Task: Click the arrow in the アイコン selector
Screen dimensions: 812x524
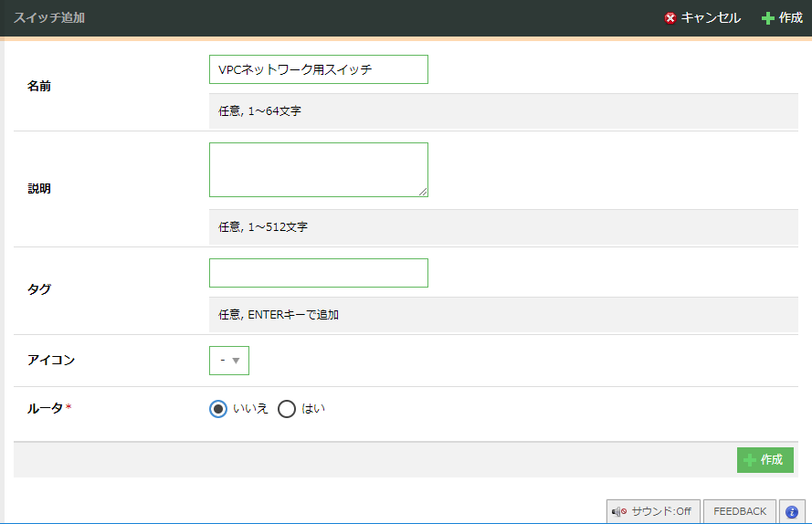Action: [237, 361]
